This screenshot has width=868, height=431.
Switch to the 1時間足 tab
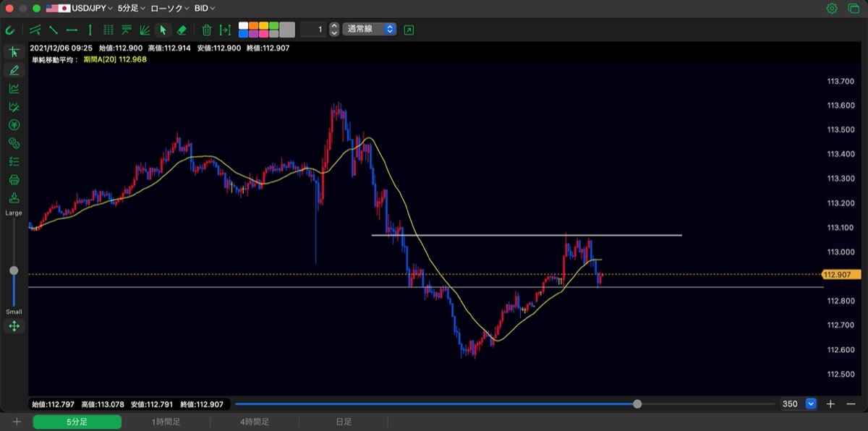coord(166,422)
